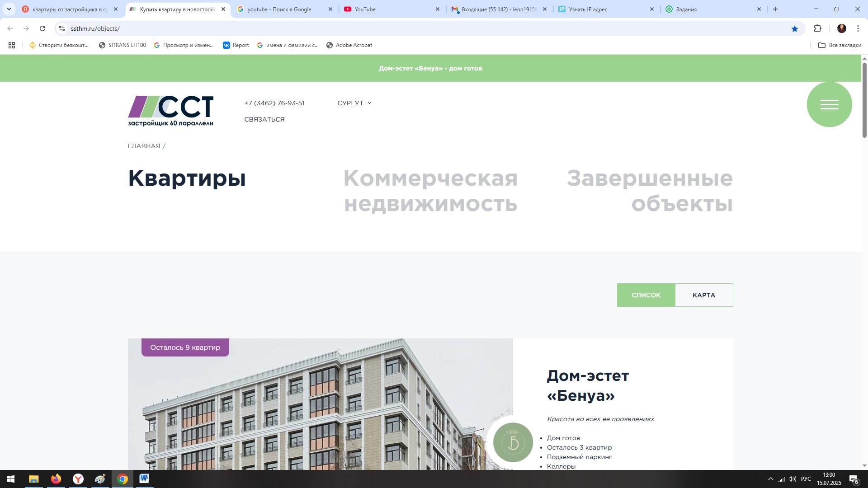The height and width of the screenshot is (488, 868).
Task: Open Word from taskbar
Action: tap(144, 479)
